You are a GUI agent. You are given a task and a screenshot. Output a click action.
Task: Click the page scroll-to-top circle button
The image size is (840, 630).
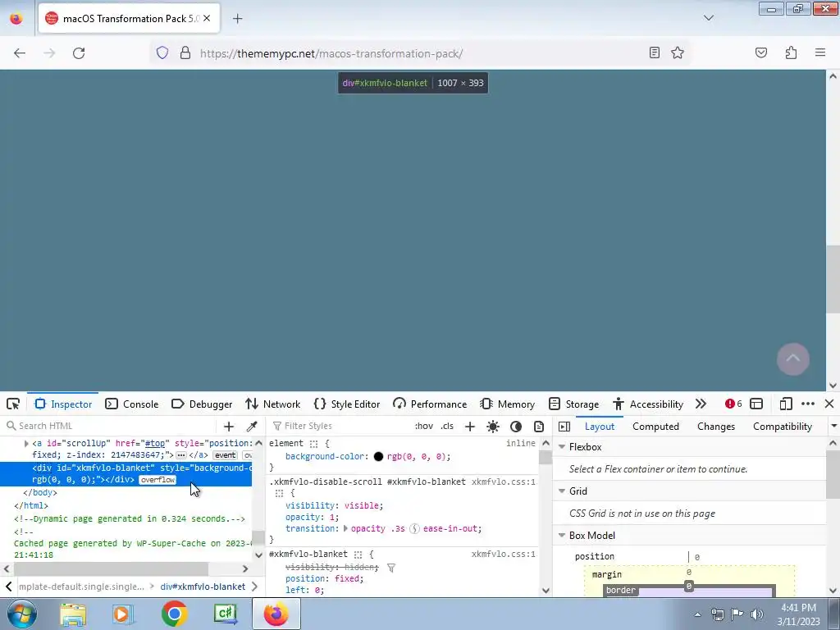[793, 359]
